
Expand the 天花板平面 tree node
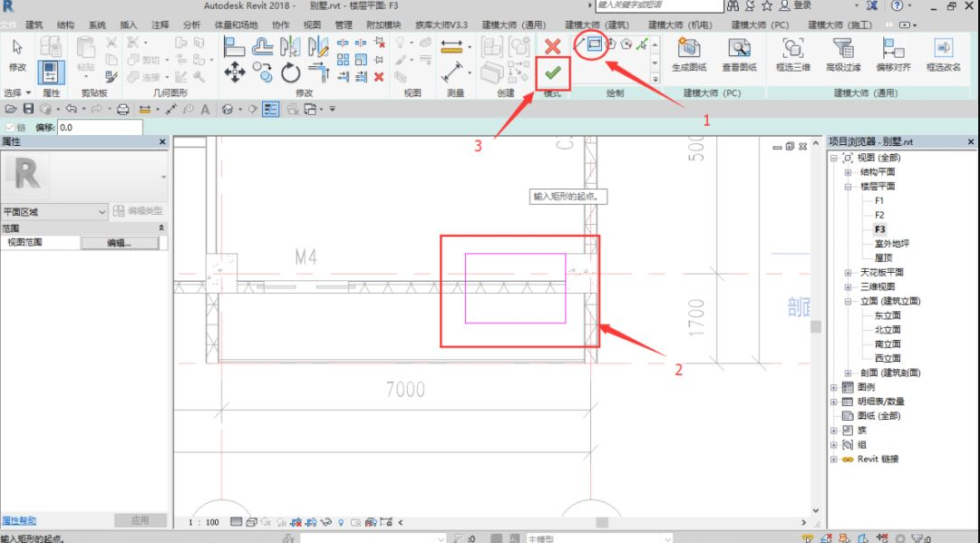pyautogui.click(x=848, y=272)
